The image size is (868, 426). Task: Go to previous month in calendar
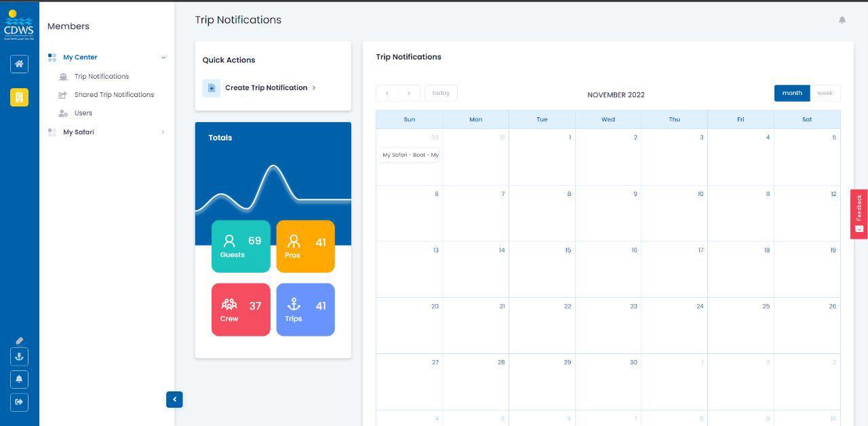click(x=387, y=93)
